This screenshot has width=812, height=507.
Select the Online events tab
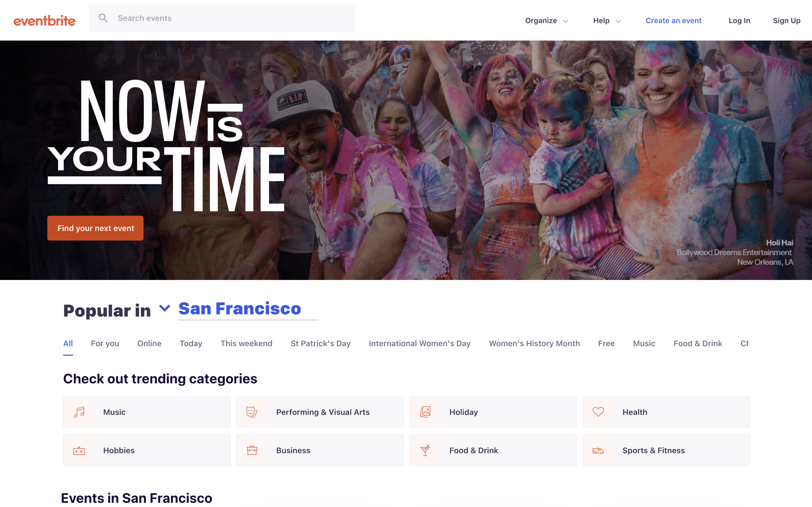pyautogui.click(x=149, y=343)
